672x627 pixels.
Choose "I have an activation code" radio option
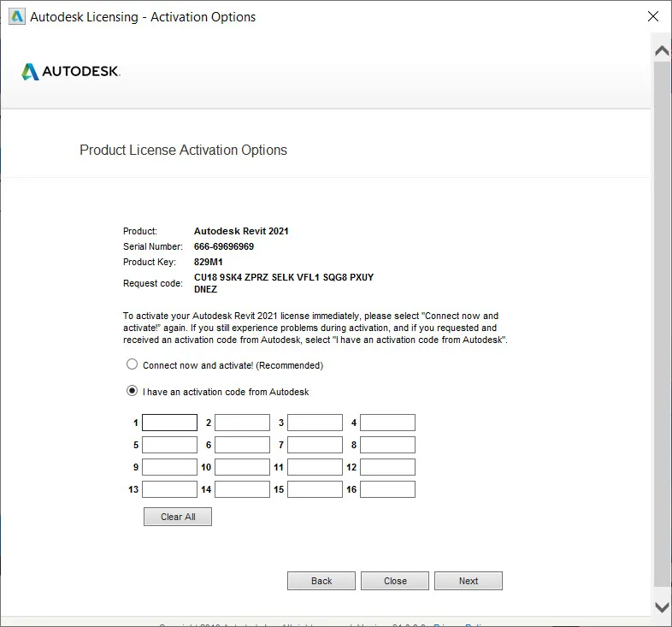[x=132, y=391]
